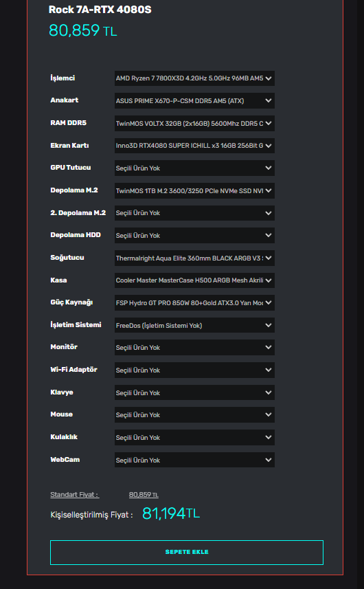This screenshot has width=364, height=589.
Task: Click the Rock 7A-RTX 4080S title
Action: click(x=100, y=10)
